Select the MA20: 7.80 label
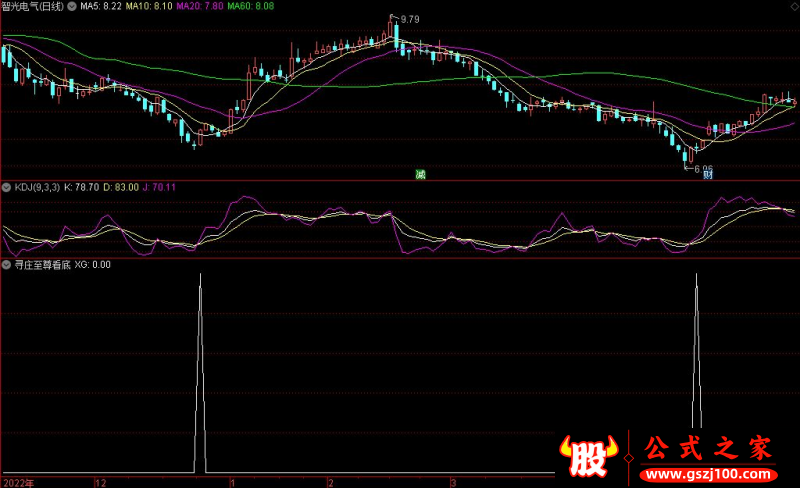The width and height of the screenshot is (800, 488). click(200, 6)
